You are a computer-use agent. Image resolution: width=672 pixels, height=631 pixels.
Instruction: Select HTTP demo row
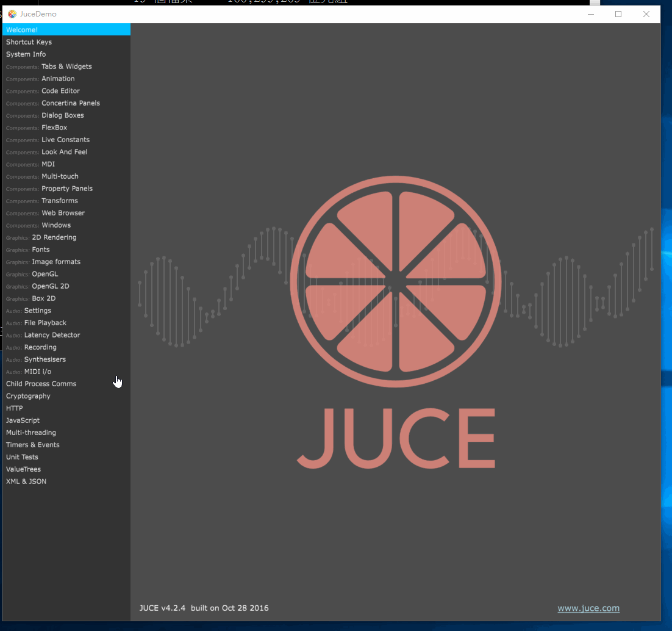(x=66, y=408)
